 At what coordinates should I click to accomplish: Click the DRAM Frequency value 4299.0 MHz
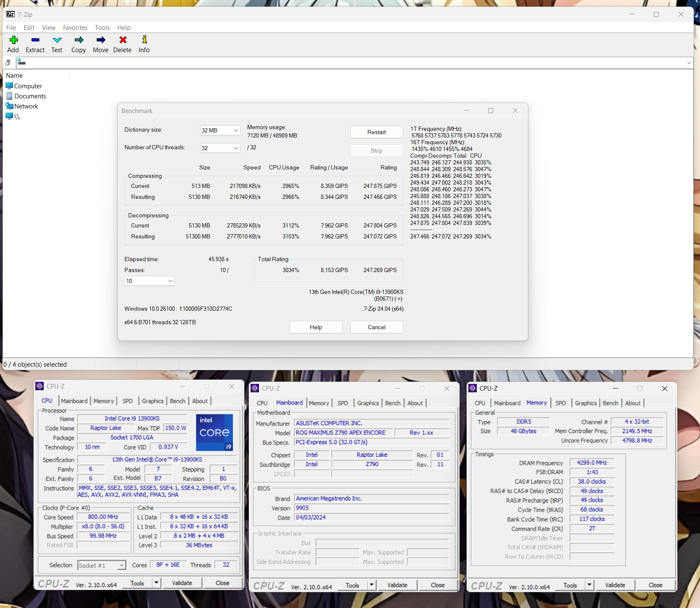click(592, 463)
